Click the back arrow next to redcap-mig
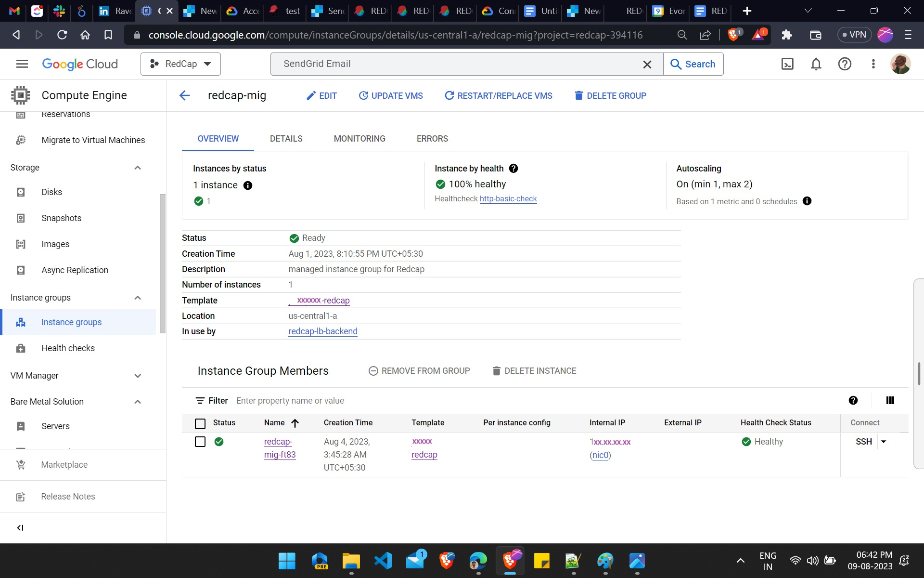Viewport: 924px width, 578px height. click(x=184, y=95)
